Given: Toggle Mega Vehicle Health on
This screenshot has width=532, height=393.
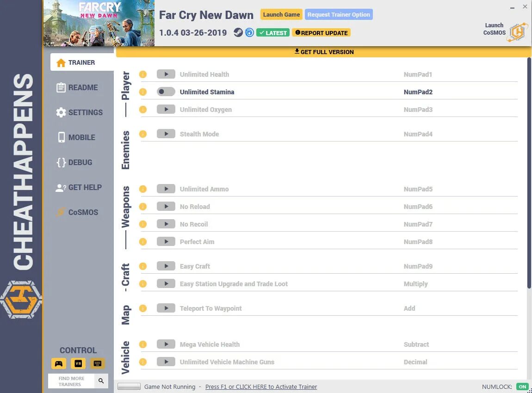Looking at the screenshot, I should pyautogui.click(x=166, y=344).
